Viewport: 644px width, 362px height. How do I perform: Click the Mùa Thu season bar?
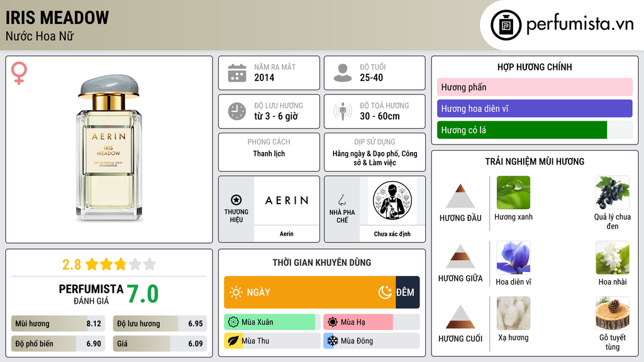(272, 341)
